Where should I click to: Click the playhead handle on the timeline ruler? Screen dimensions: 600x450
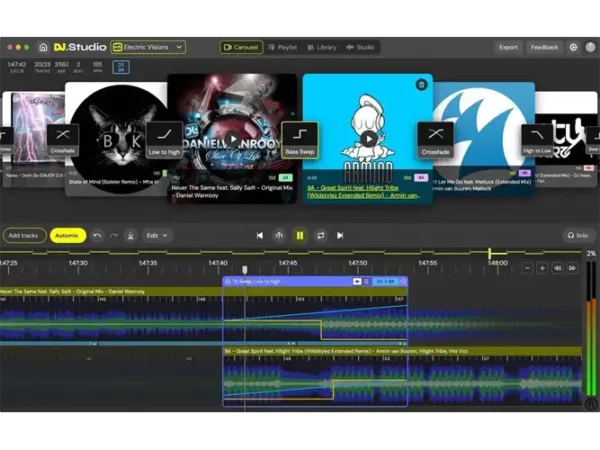tap(245, 270)
